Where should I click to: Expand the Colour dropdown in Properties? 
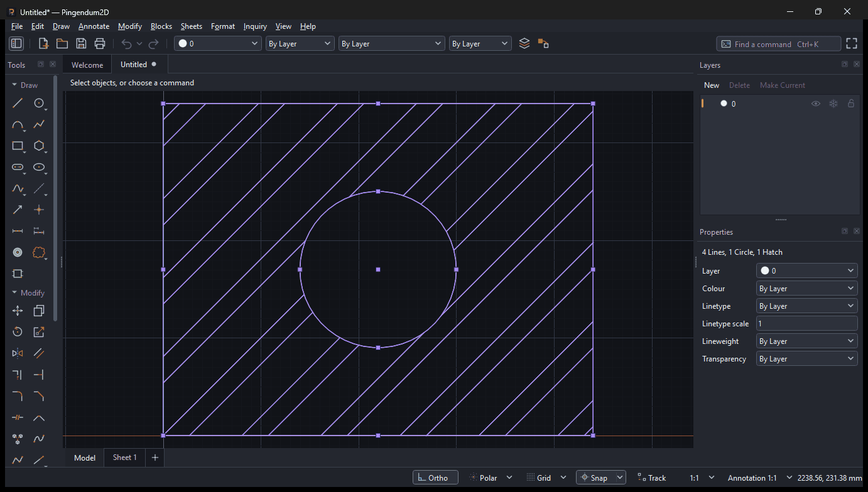[807, 289]
